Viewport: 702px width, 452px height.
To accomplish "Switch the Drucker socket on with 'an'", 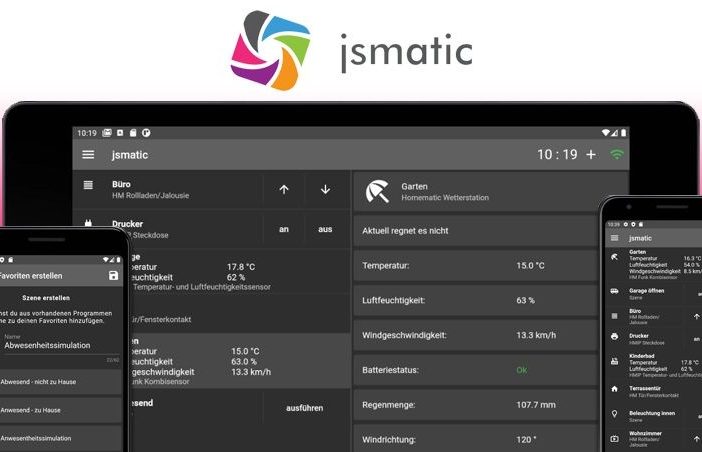I will pos(284,229).
